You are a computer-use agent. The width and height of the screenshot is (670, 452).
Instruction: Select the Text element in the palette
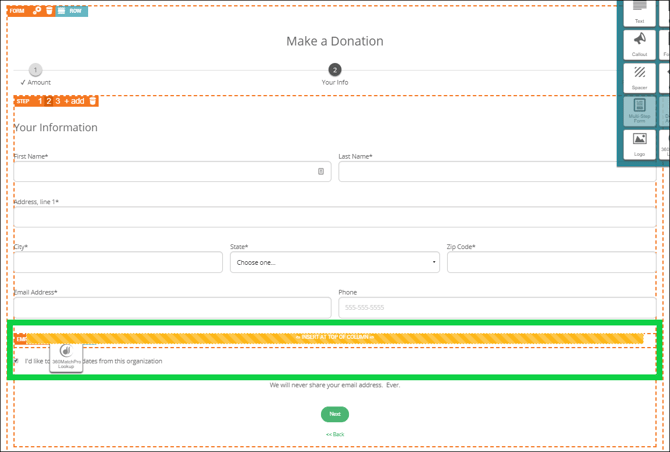(x=640, y=12)
